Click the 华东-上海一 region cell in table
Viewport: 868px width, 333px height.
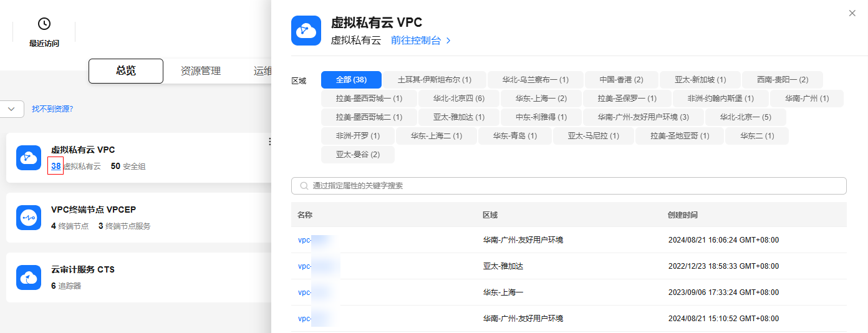tap(503, 292)
